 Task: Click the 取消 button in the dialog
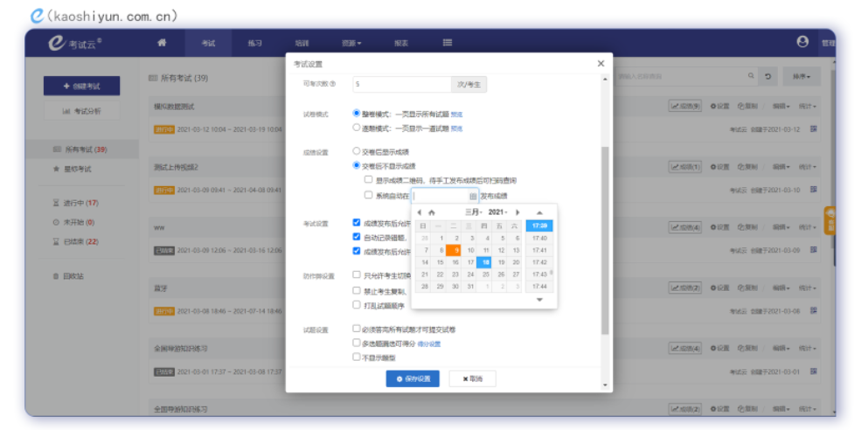472,378
